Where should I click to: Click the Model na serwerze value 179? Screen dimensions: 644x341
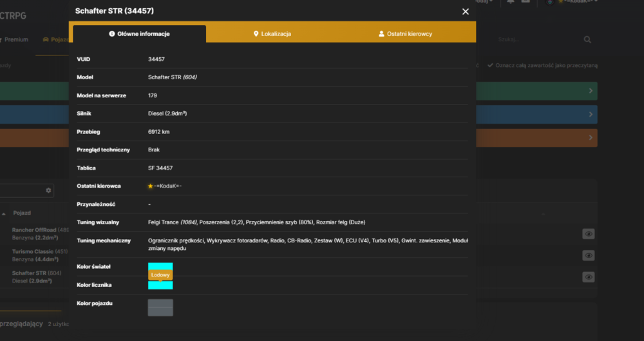pos(153,95)
